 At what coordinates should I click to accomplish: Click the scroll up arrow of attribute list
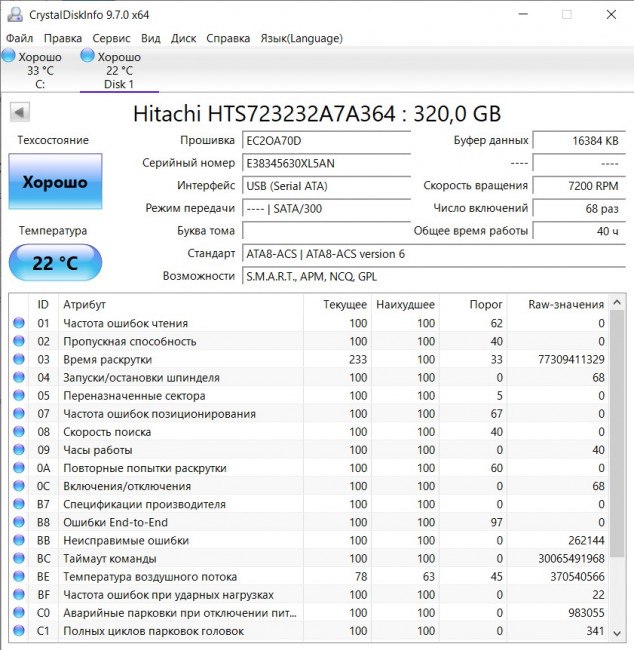(x=617, y=303)
